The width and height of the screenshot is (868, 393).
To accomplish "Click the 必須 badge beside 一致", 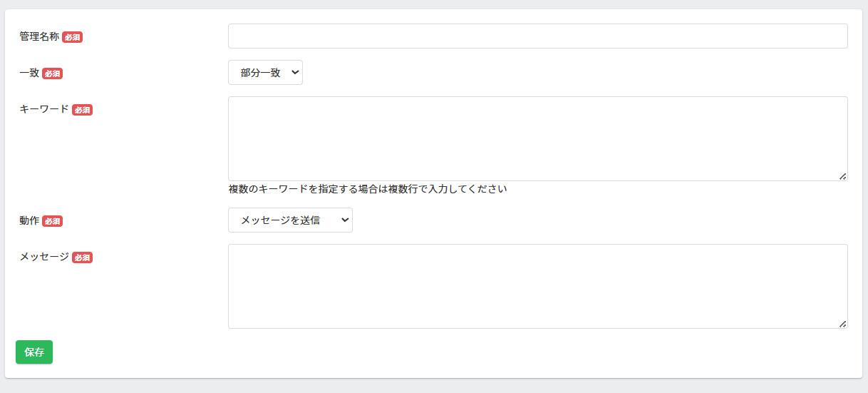I will click(52, 73).
